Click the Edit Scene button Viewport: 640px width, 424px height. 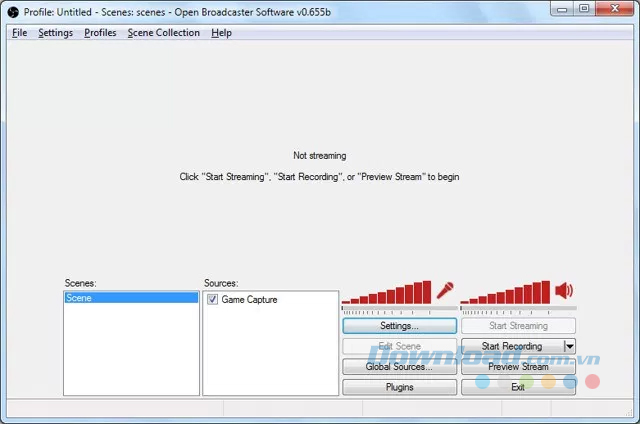coord(400,346)
